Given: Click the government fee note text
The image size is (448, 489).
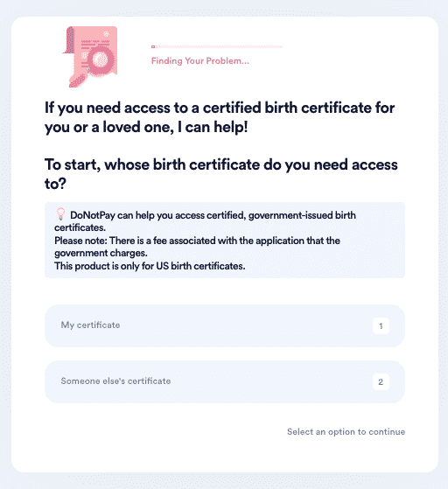Looking at the screenshot, I should 197,247.
